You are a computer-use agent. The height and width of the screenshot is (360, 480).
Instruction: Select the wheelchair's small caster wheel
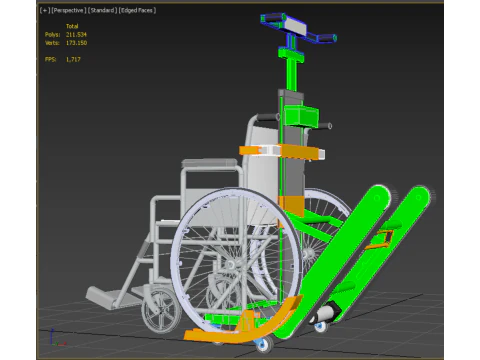(x=161, y=310)
